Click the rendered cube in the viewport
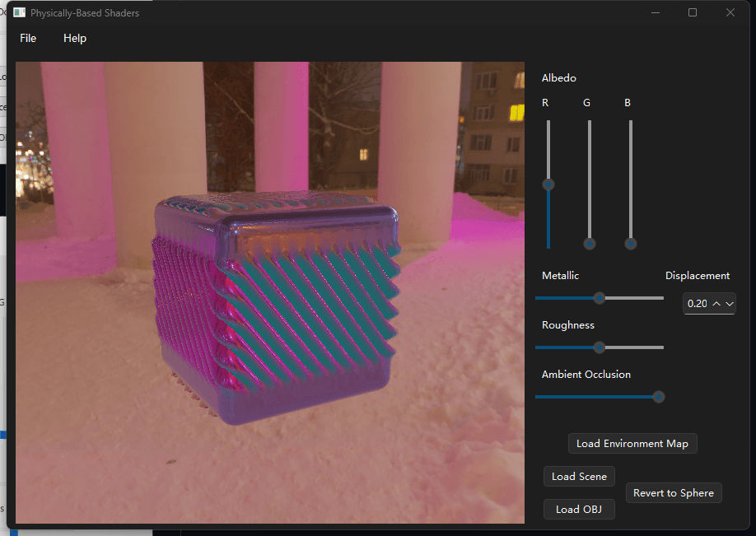This screenshot has width=756, height=536. point(276,306)
